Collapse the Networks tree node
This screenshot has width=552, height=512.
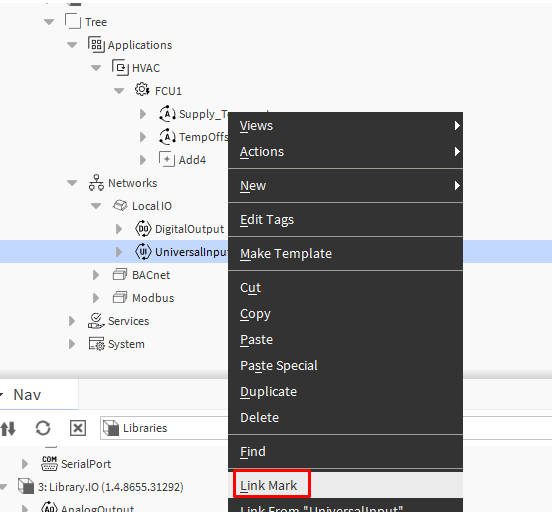pos(72,183)
